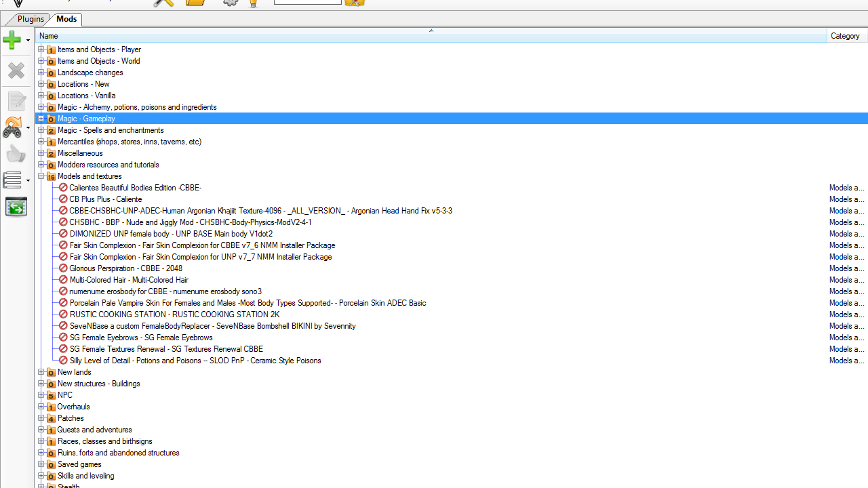
Task: Click disabled icon of Calientes Beautiful Bodies Edition
Action: coord(63,188)
